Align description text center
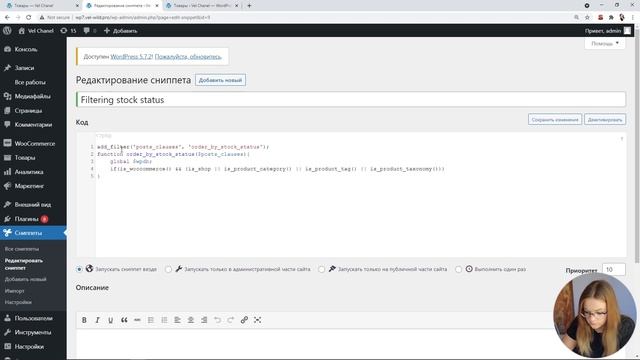Screen dimensions: 640x360 click(x=191, y=320)
